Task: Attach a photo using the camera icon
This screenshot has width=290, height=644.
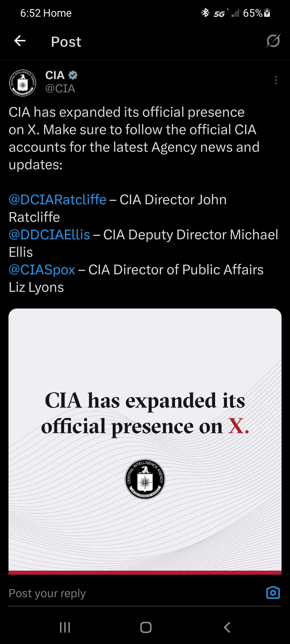Action: [x=273, y=593]
